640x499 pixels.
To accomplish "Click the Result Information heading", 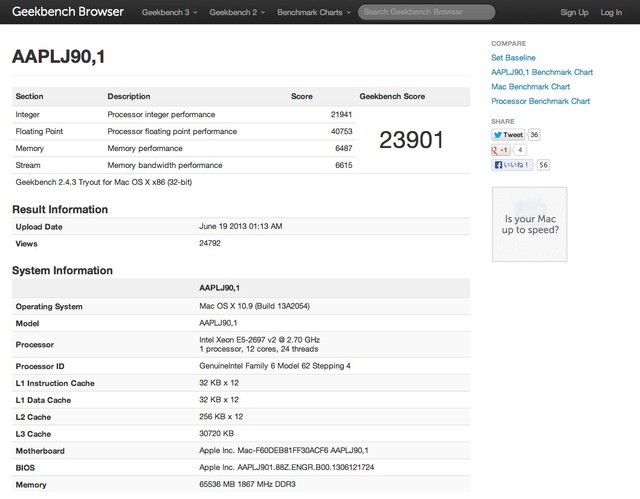I will [x=60, y=209].
